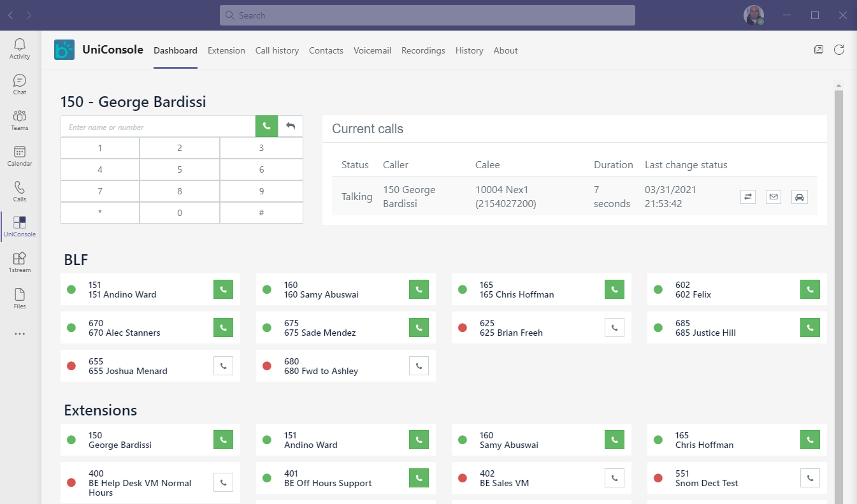
Task: Call extension 401 BE Off Hours Support
Action: point(419,478)
